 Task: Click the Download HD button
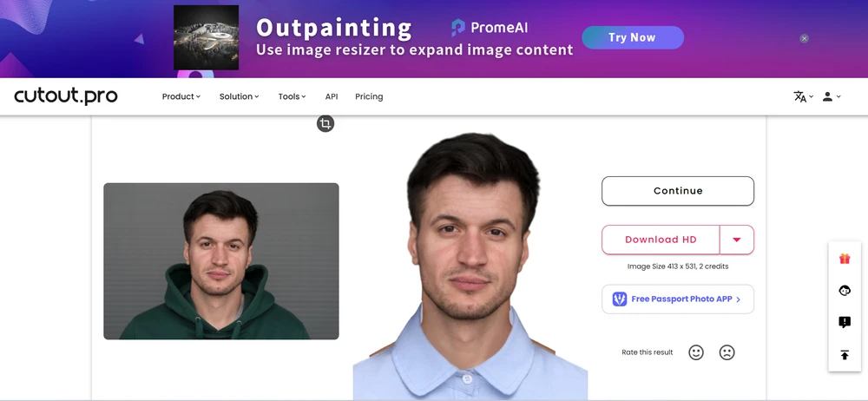coord(661,240)
